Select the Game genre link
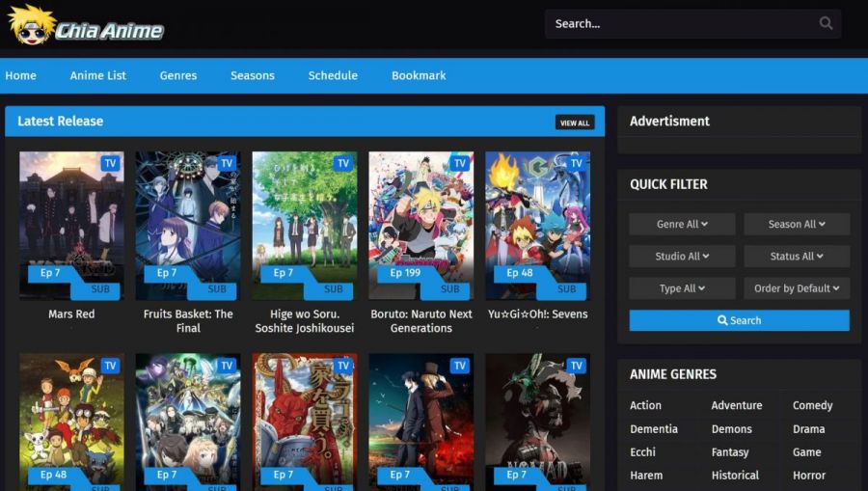This screenshot has height=491, width=868. (806, 452)
